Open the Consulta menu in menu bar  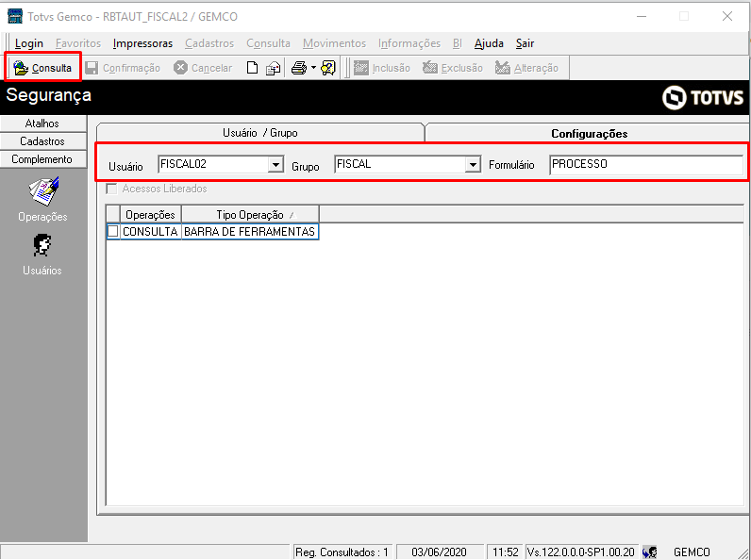[268, 43]
